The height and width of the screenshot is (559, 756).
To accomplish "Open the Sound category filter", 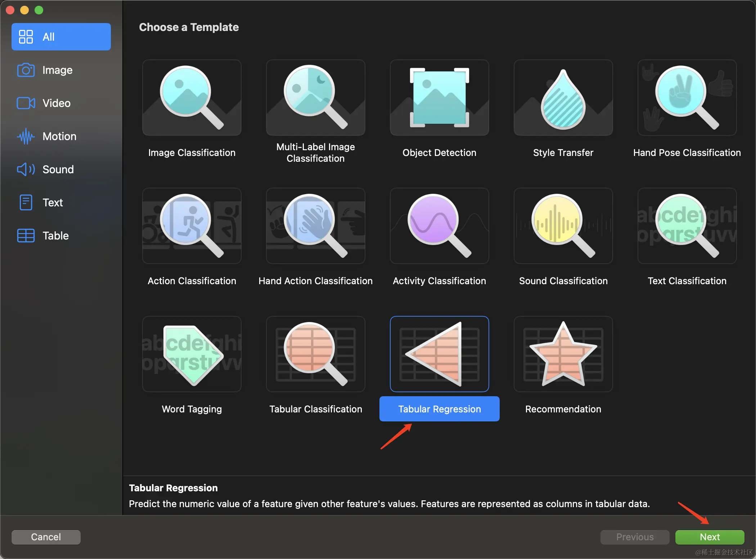I will click(58, 169).
